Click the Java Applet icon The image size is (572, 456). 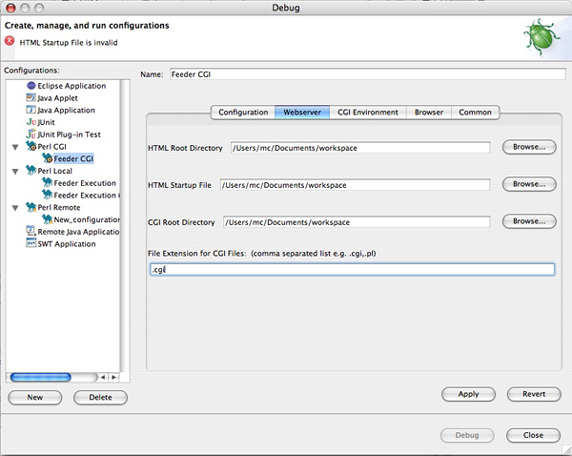[31, 98]
